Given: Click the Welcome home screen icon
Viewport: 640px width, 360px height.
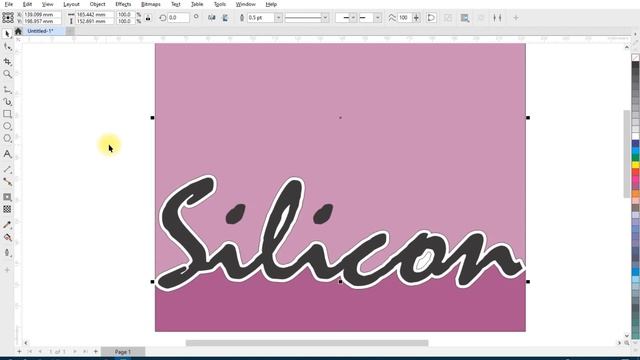Looking at the screenshot, I should point(18,31).
